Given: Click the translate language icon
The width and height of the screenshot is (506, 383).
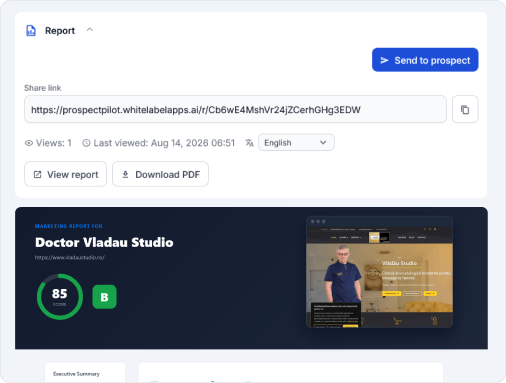Looking at the screenshot, I should [250, 143].
